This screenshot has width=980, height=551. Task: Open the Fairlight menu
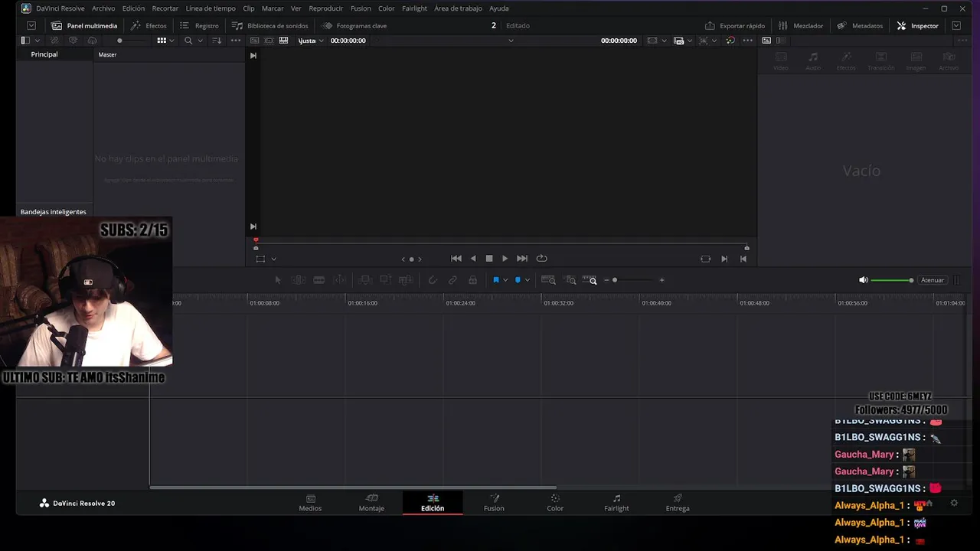414,8
